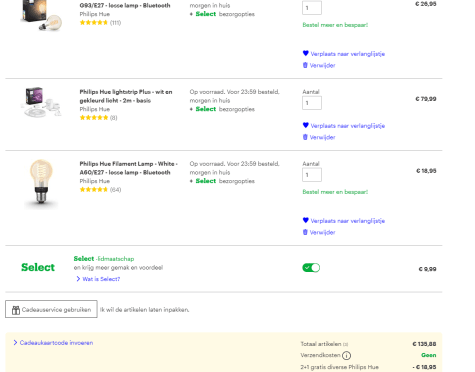Click trash icon for lightstrip Plus
Viewport: 475px width, 372px height.
(305, 137)
